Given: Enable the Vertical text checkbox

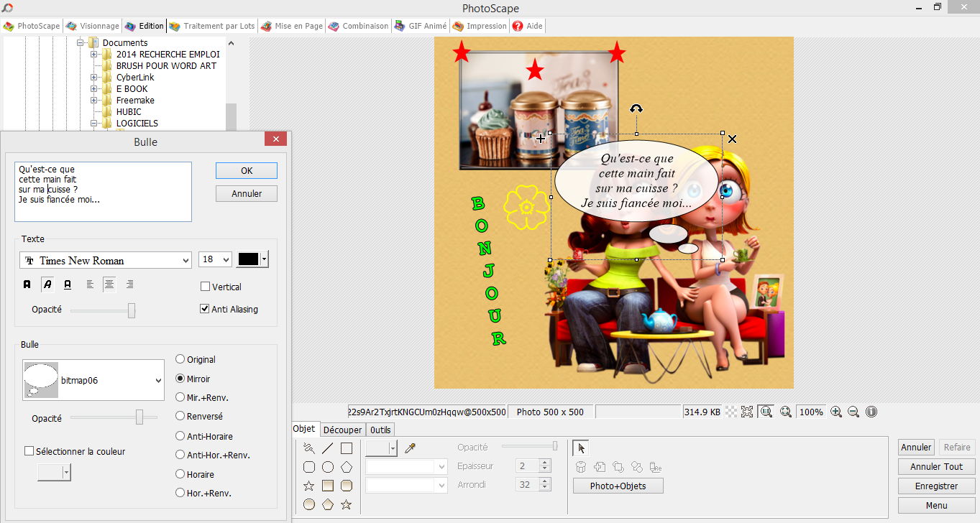Looking at the screenshot, I should click(x=206, y=287).
